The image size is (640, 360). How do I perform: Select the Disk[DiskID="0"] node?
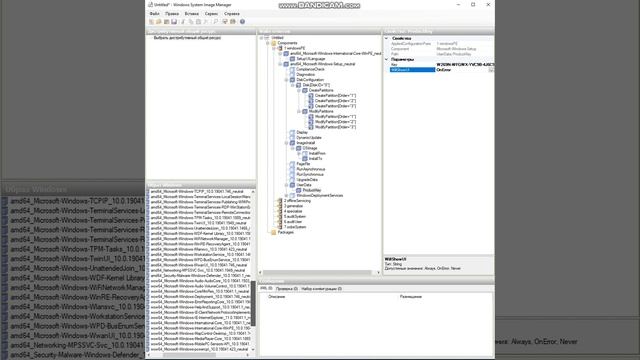[316, 85]
